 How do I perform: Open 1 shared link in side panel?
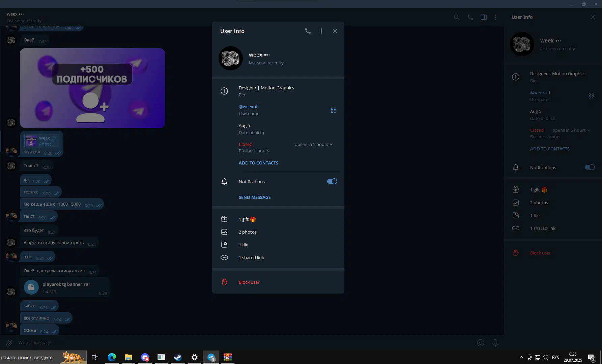pyautogui.click(x=553, y=228)
